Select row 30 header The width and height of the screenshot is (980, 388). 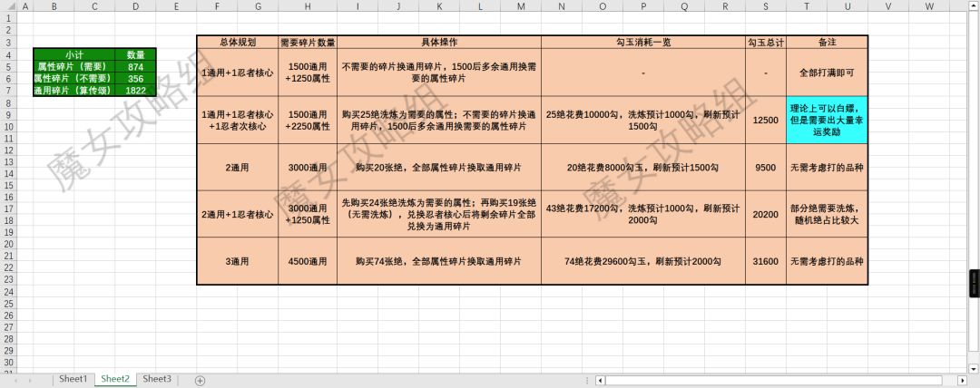click(8, 363)
